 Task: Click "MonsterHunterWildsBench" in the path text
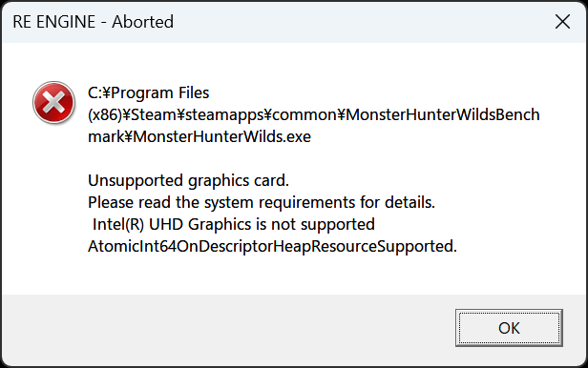pyautogui.click(x=443, y=114)
